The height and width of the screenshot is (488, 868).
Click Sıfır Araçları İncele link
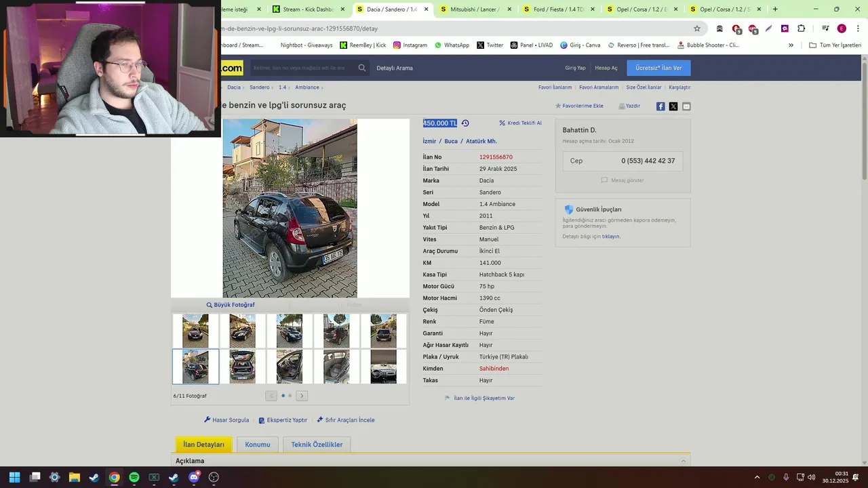(346, 420)
